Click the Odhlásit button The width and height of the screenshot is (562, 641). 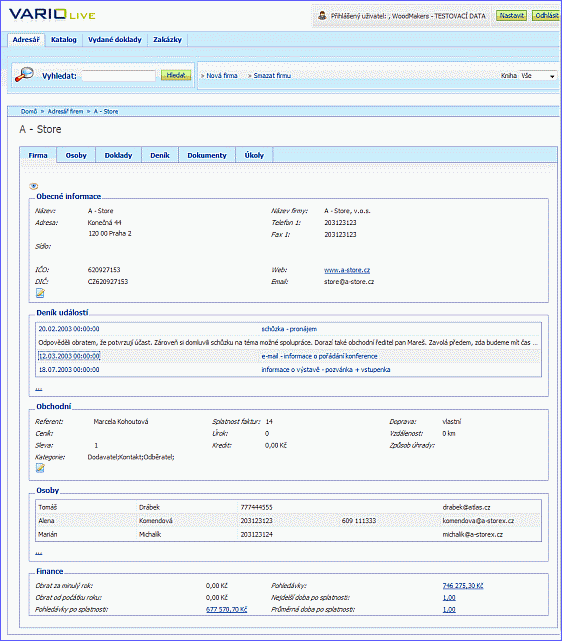546,16
